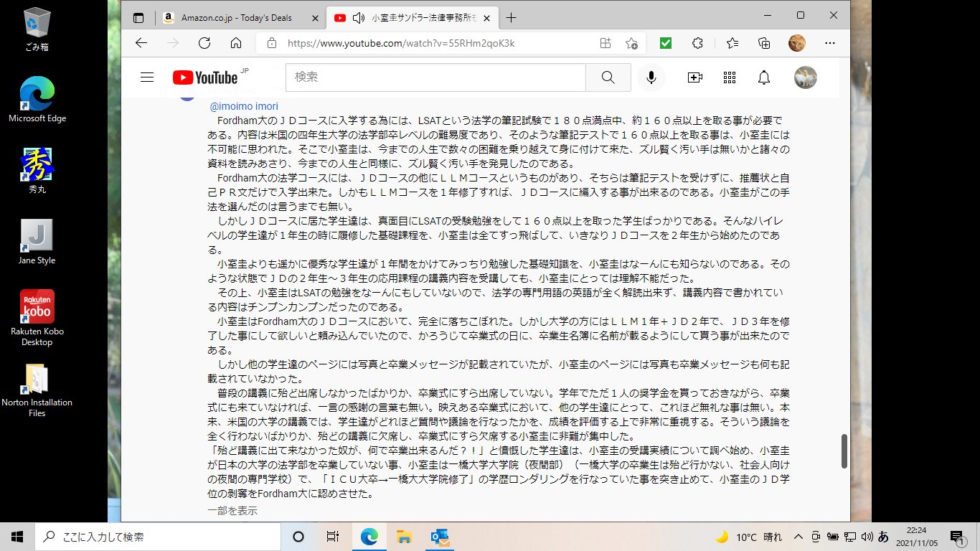Open the YouTube guide hamburger menu

[x=147, y=77]
